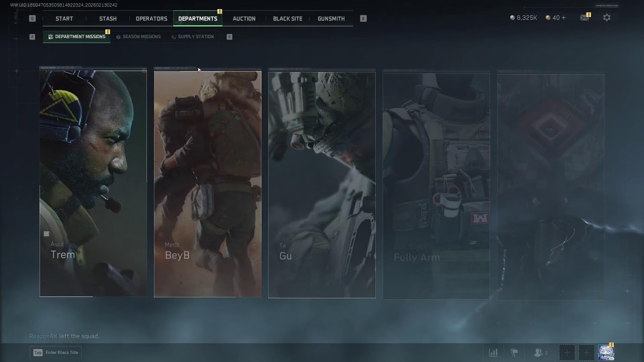
Task: Open the settings gear
Action: (607, 18)
